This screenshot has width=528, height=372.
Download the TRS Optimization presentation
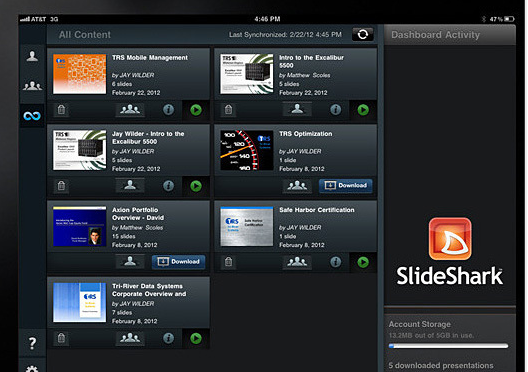tap(346, 185)
